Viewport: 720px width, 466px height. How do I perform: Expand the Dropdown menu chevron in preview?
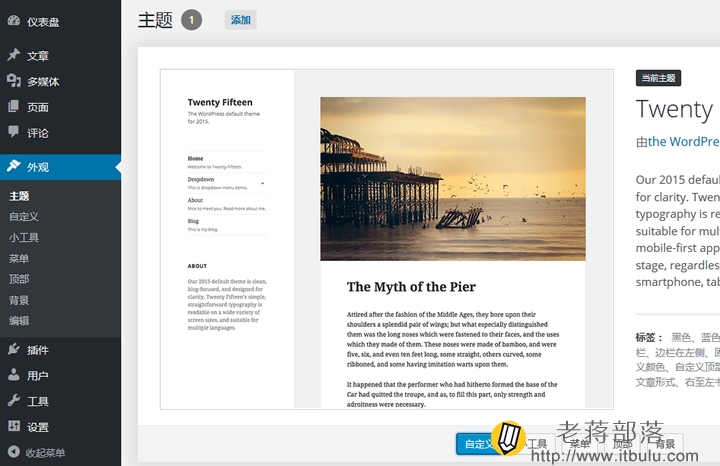point(263,183)
